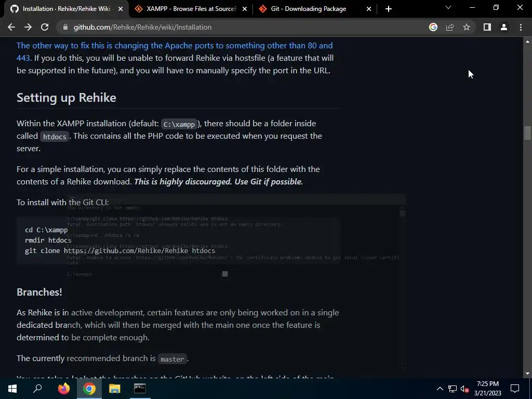Image resolution: width=532 pixels, height=399 pixels.
Task: Click the master inline code
Action: click(172, 359)
